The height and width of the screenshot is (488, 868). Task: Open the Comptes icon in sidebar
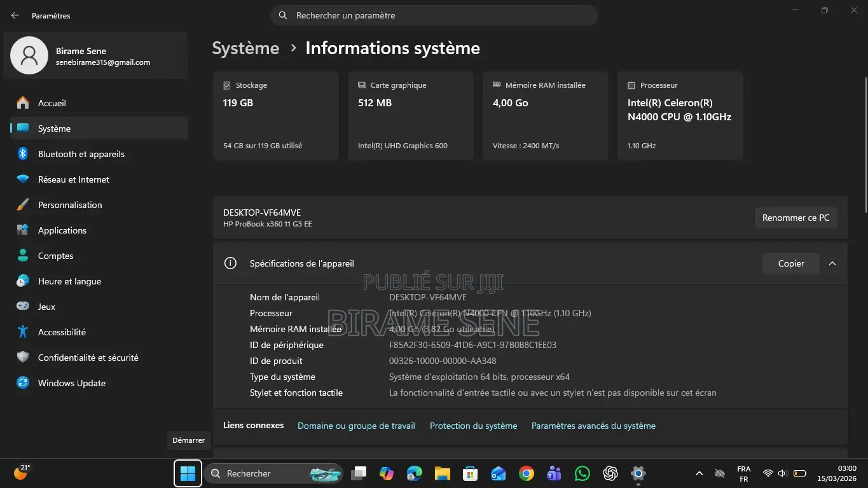pos(23,256)
